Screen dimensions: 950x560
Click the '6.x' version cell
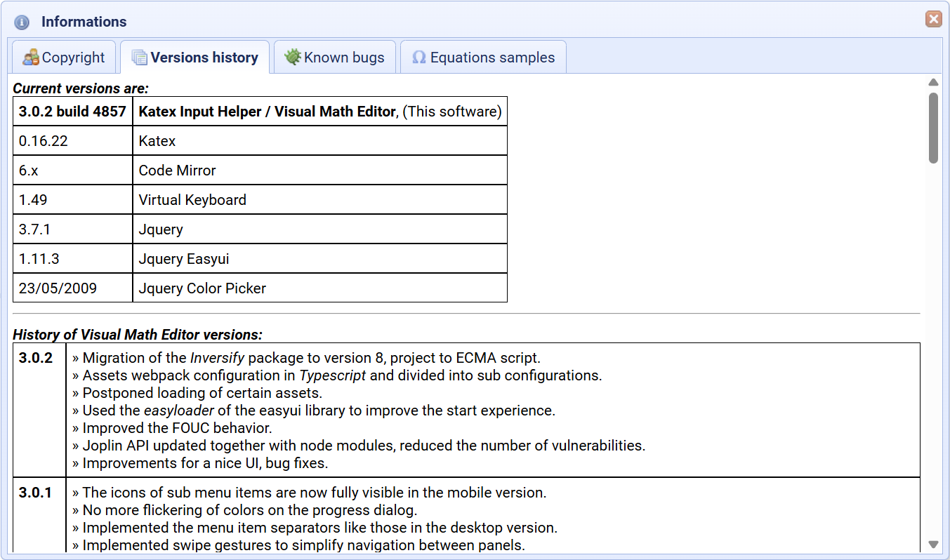click(73, 171)
